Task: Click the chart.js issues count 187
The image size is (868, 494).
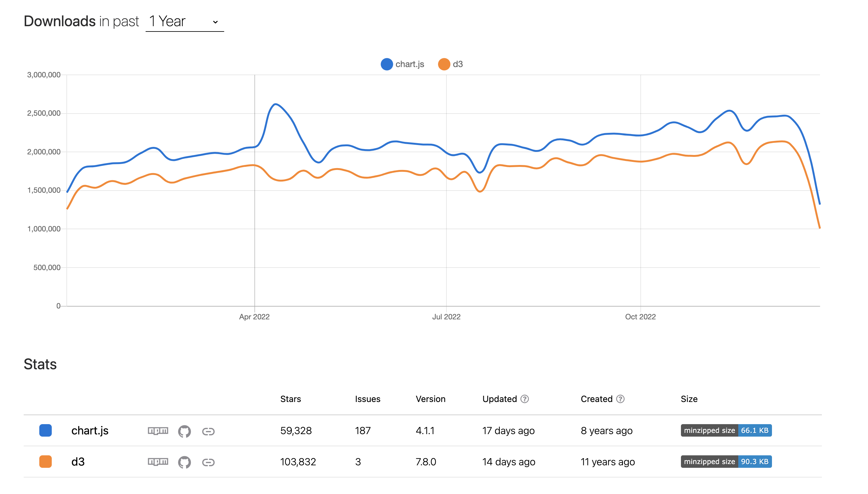Action: coord(363,431)
